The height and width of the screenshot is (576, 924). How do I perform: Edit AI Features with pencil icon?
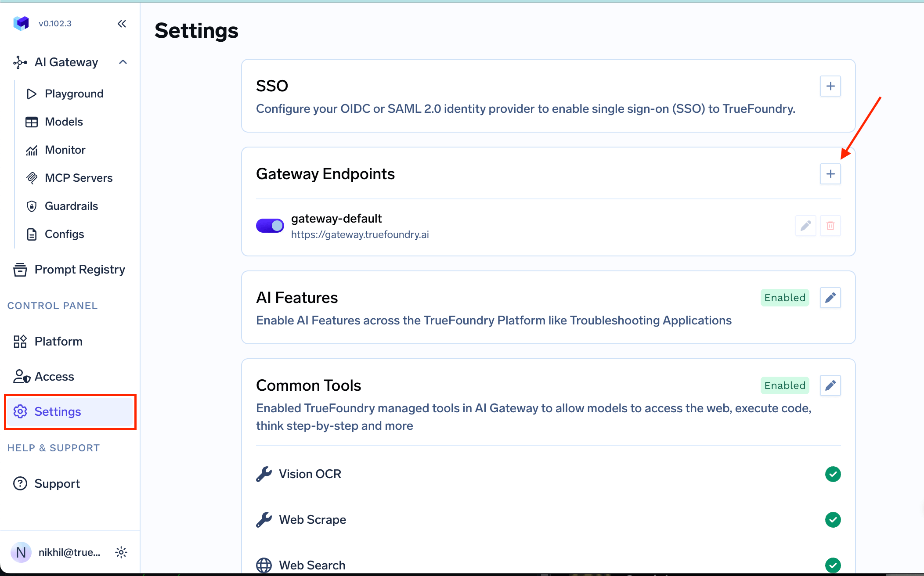click(830, 298)
